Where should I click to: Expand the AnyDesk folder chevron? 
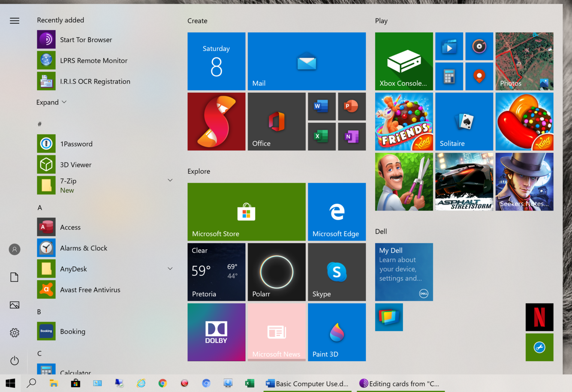point(170,269)
